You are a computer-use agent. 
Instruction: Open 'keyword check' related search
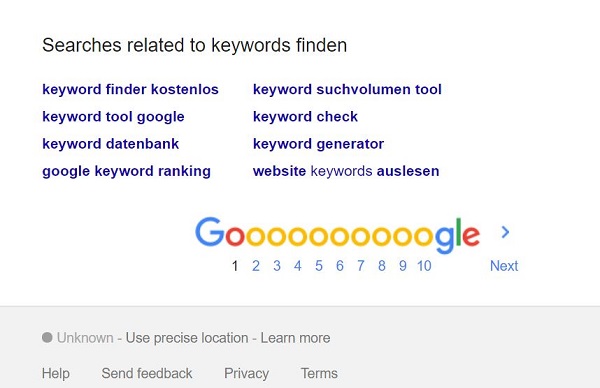pos(305,117)
